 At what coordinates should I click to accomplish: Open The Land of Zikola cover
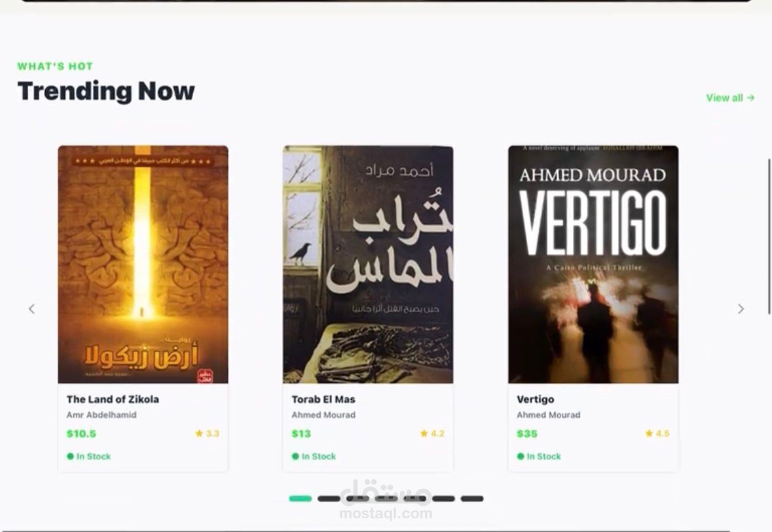[x=143, y=264]
